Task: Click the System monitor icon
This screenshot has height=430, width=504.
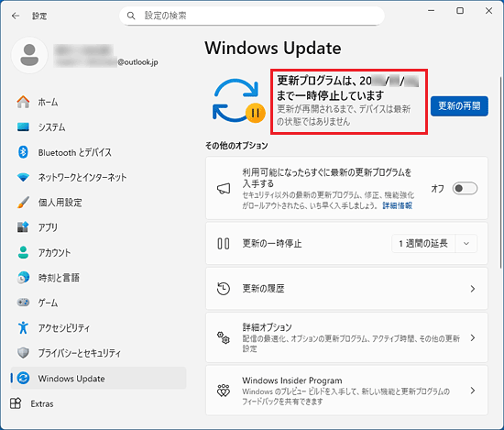Action: tap(23, 127)
